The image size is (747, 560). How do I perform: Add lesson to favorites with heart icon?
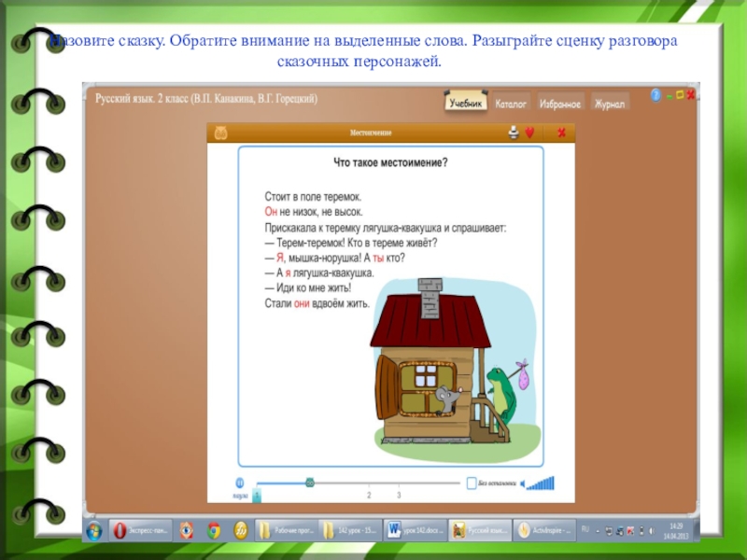529,133
